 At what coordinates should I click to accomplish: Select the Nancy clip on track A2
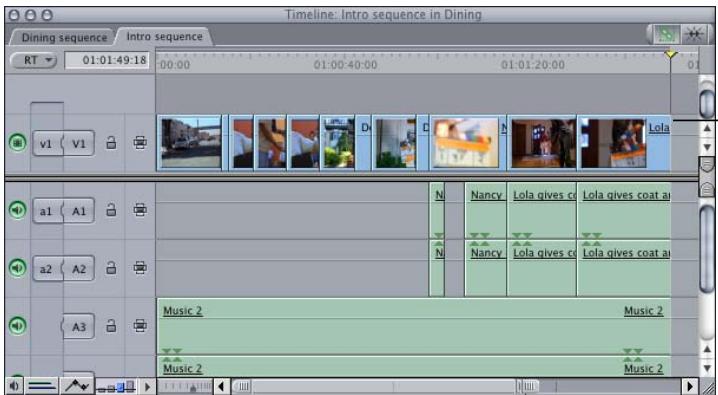point(486,269)
